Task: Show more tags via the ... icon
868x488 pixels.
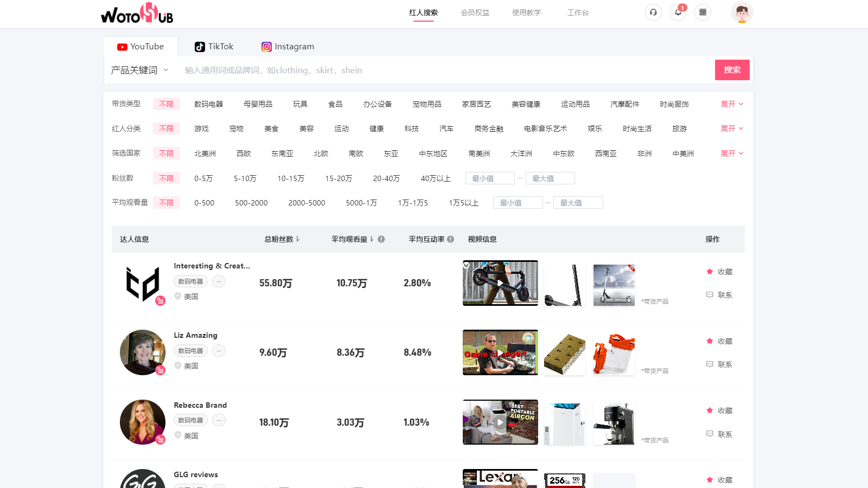Action: click(219, 281)
